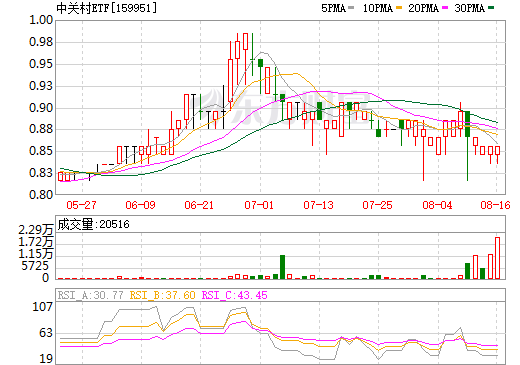Click the 08-04 date axis label

coord(437,205)
